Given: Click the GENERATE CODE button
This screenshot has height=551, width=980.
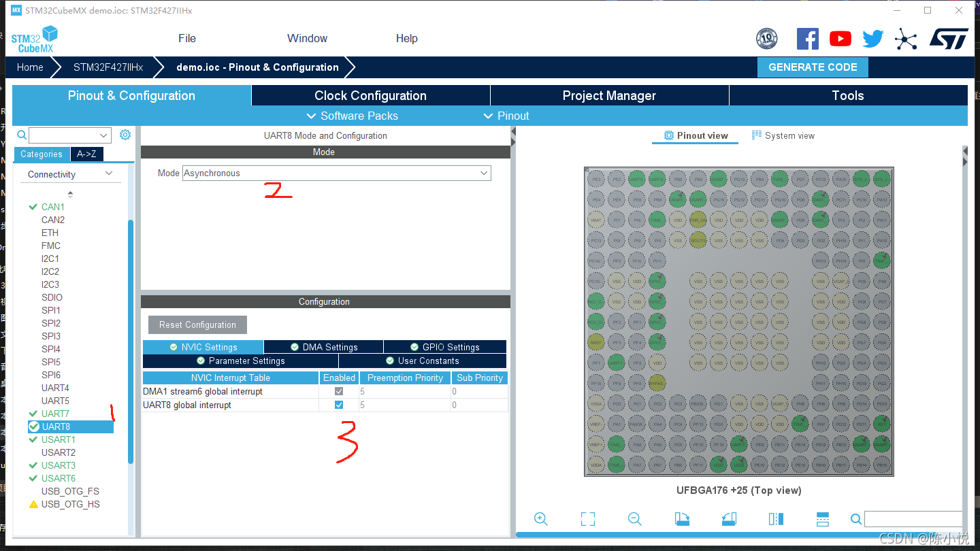Looking at the screenshot, I should [x=813, y=67].
